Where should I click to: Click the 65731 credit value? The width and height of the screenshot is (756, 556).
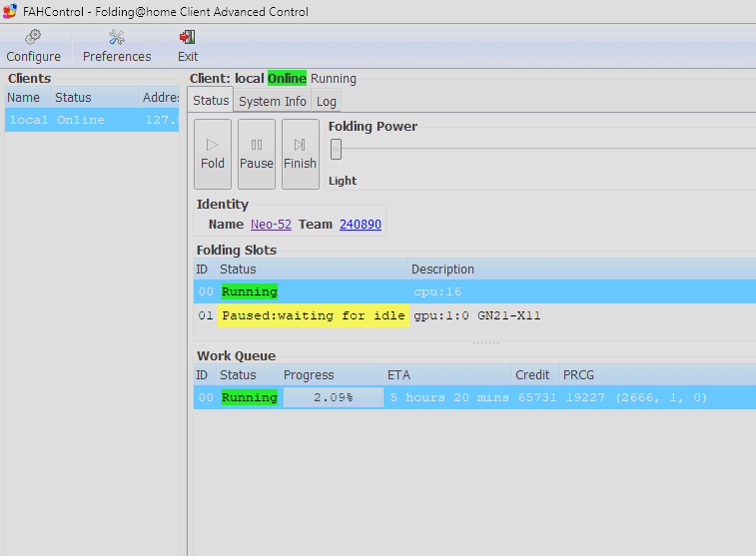pos(537,397)
